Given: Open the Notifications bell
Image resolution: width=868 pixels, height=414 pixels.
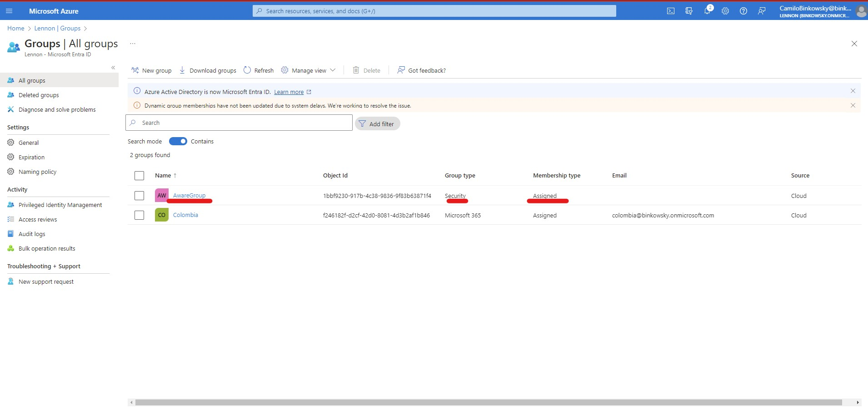Looking at the screenshot, I should click(x=707, y=10).
